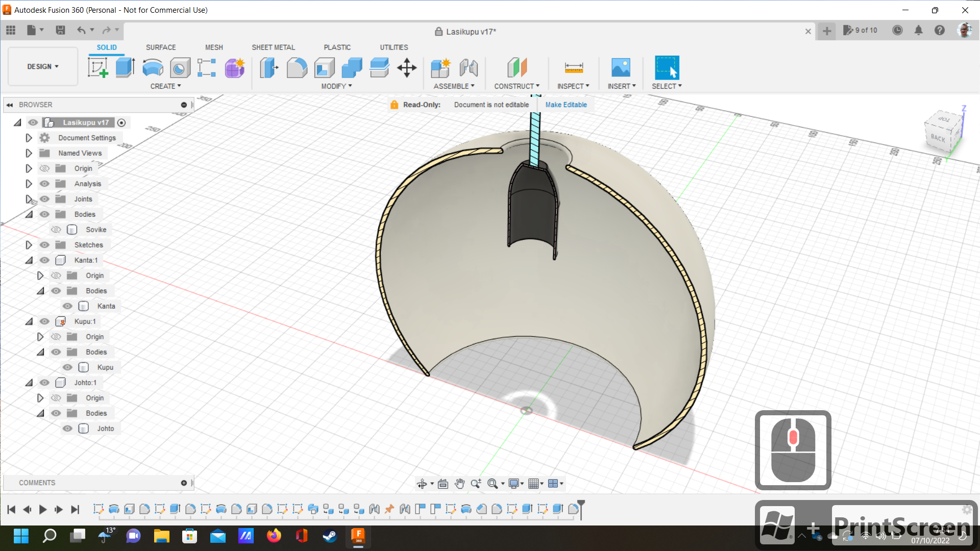Select the Fillet tool
Screen dimensions: 980x551
pos(297,67)
